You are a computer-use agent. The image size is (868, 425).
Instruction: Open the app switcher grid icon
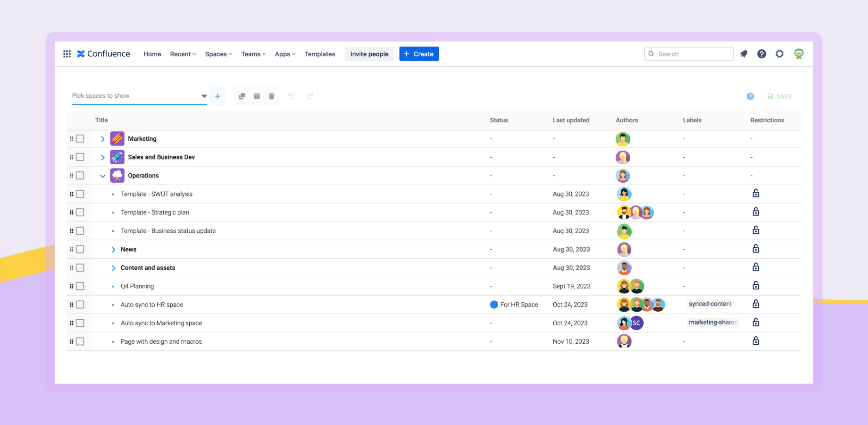click(67, 54)
